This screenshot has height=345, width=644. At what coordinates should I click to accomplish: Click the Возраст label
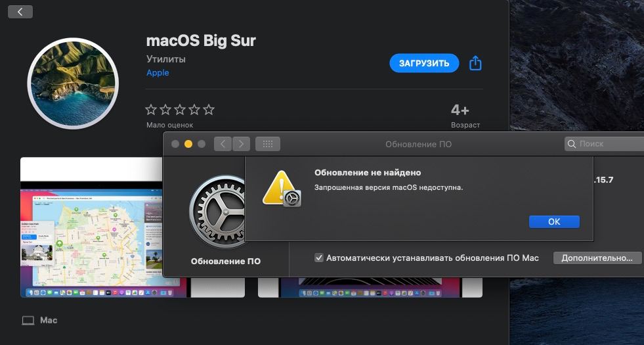coord(465,125)
